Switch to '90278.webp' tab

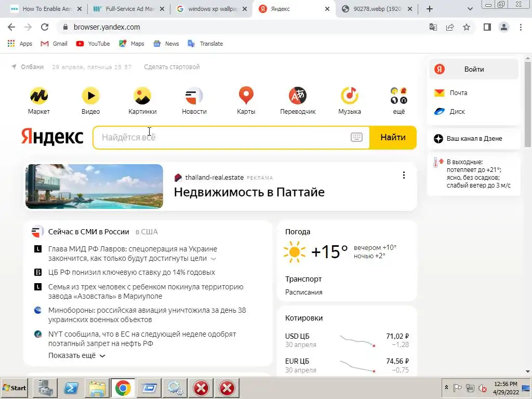377,9
